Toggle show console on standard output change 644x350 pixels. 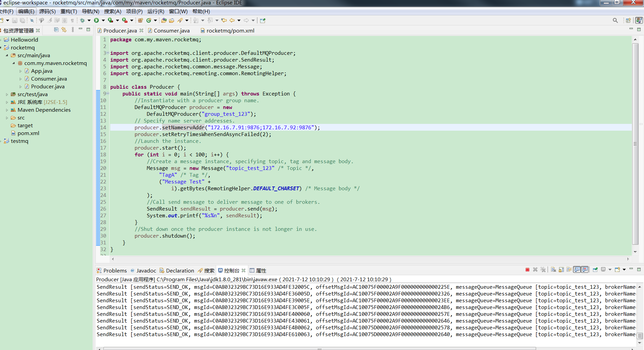pyautogui.click(x=577, y=270)
